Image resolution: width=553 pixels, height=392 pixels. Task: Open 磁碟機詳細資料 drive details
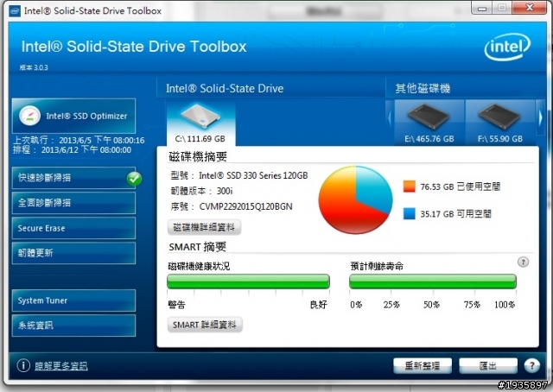coord(204,227)
